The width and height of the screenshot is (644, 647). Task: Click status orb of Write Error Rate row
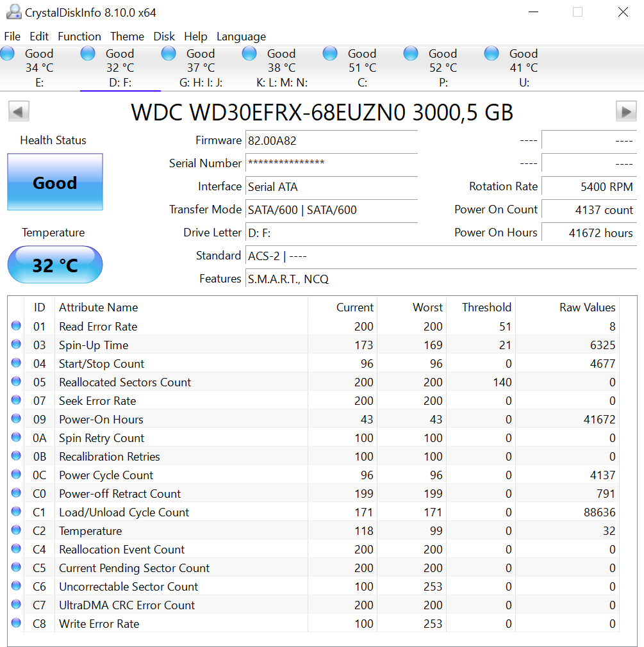[16, 623]
